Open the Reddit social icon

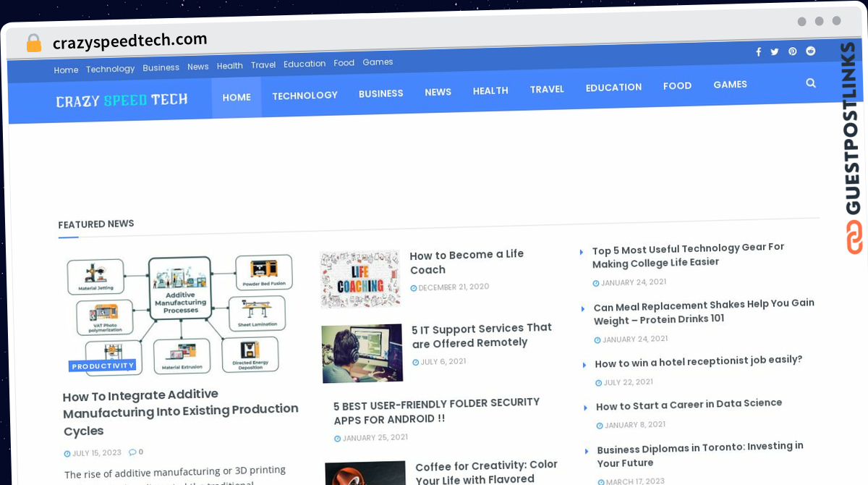coord(811,51)
